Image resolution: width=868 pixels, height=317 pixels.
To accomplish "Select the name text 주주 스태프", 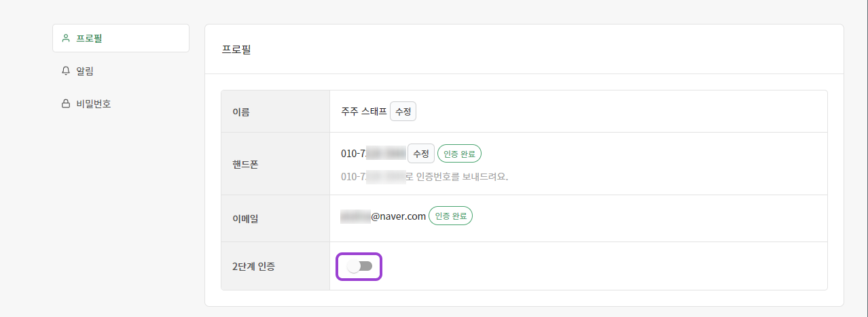I will tap(364, 112).
